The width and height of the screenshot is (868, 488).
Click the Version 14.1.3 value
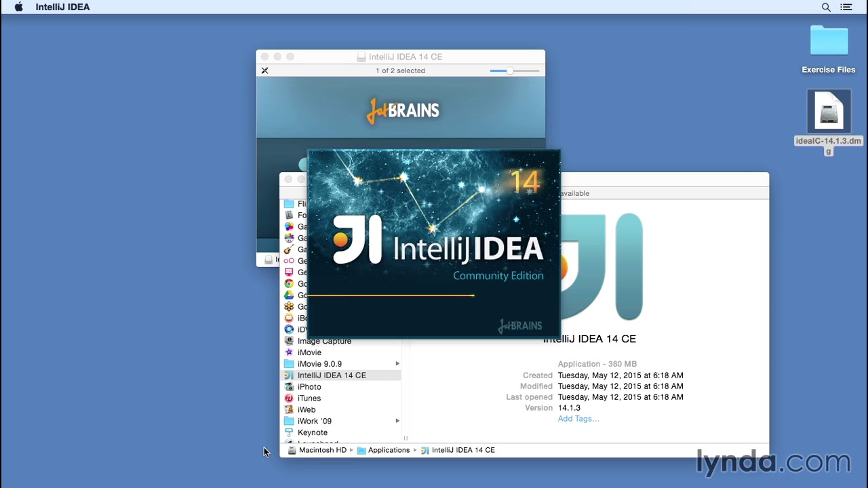[x=569, y=408]
